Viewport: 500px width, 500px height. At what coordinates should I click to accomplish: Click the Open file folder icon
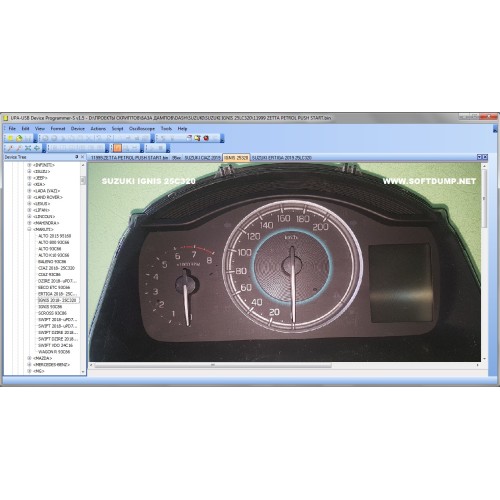[x=19, y=138]
